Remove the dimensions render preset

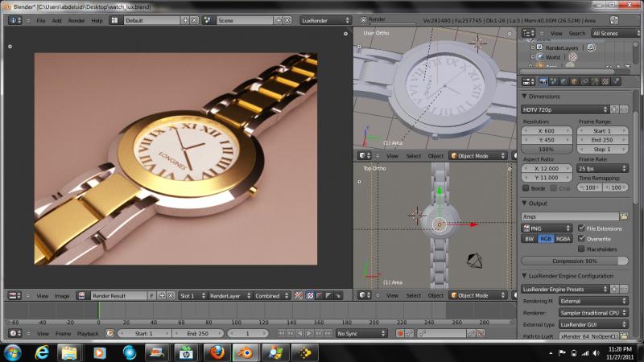[x=624, y=109]
